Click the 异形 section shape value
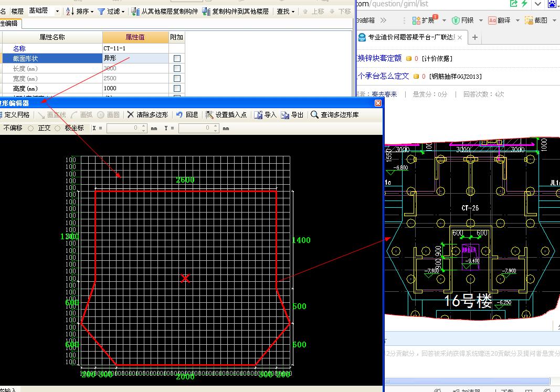The height and width of the screenshot is (392, 560). (x=135, y=58)
